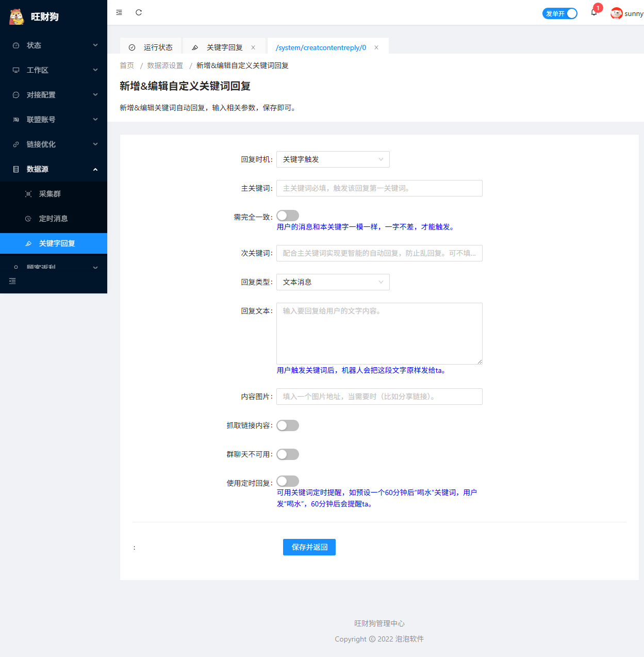Expand the 状态 sidebar menu

point(54,45)
